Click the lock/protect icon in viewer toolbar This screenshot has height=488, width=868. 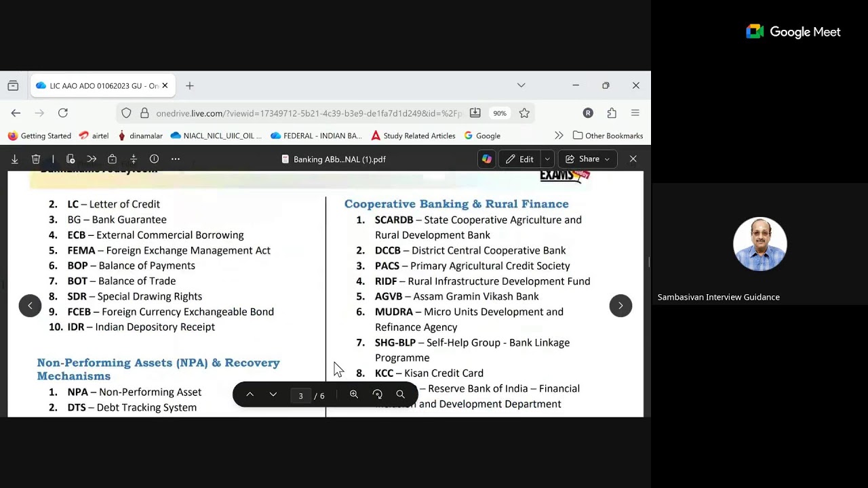click(x=112, y=159)
